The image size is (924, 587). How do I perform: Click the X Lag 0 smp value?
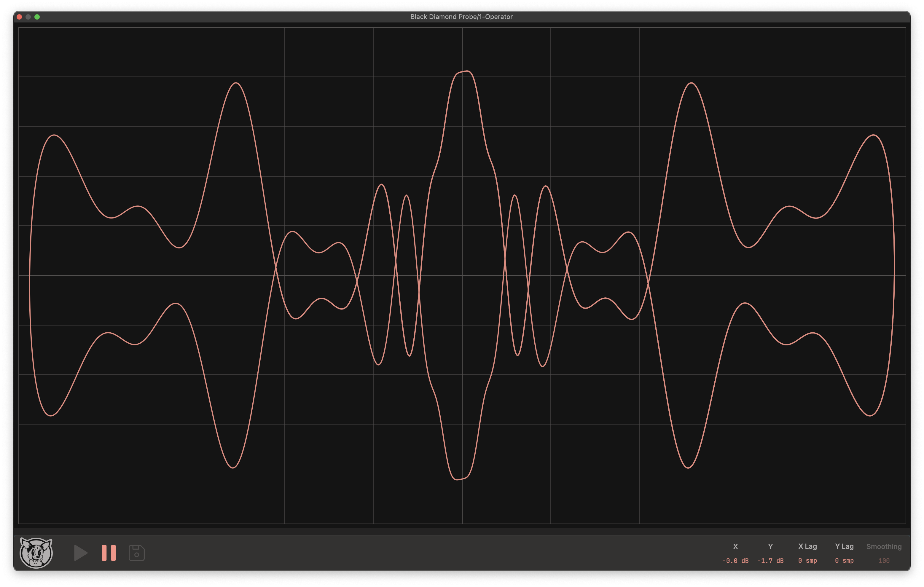[807, 561]
